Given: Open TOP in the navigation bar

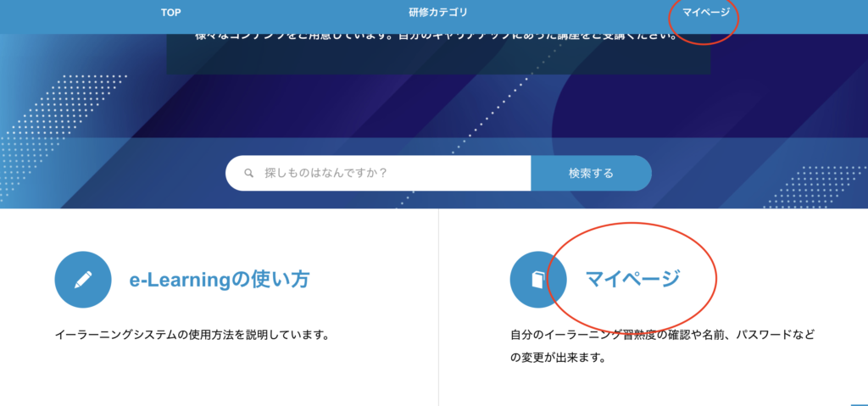Looking at the screenshot, I should [x=170, y=13].
